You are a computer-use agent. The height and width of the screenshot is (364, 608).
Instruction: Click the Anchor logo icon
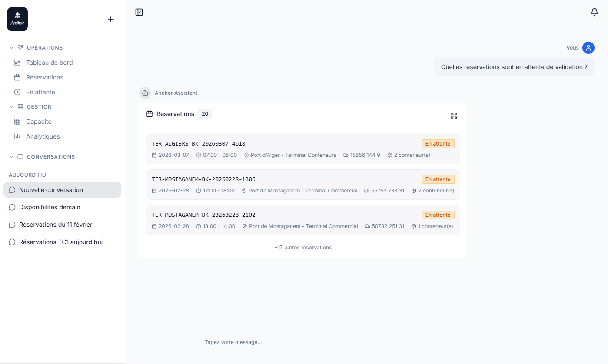click(17, 19)
